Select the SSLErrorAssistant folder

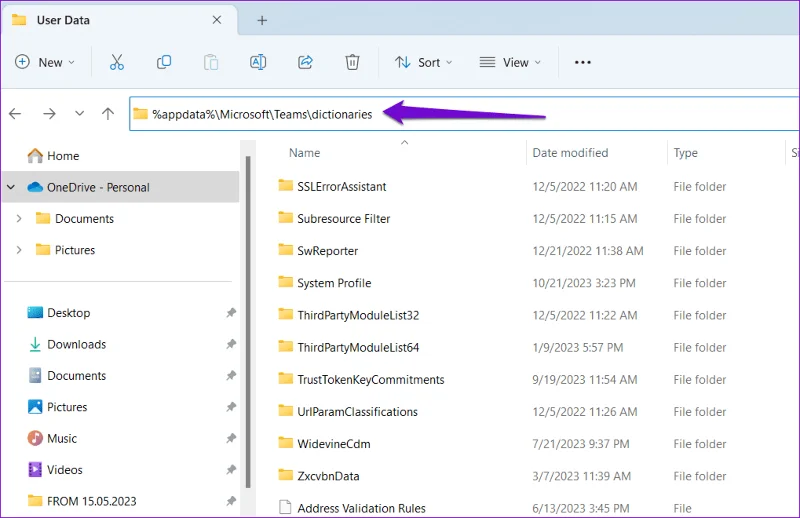click(341, 187)
